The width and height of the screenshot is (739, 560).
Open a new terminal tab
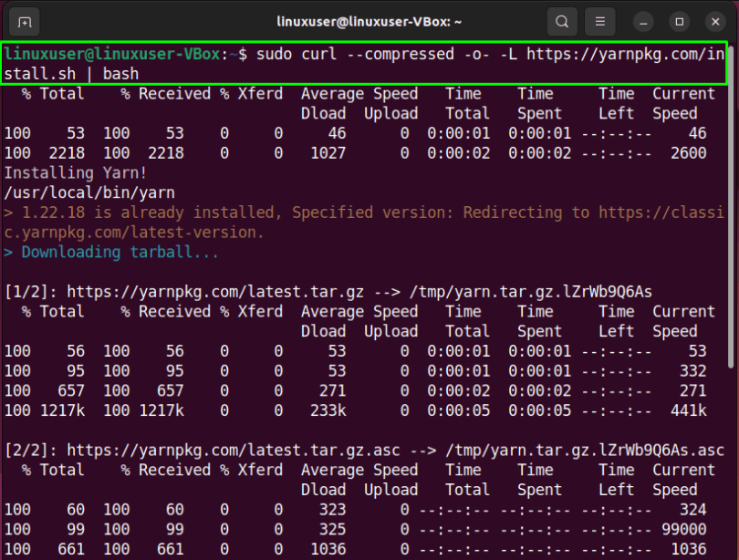25,21
